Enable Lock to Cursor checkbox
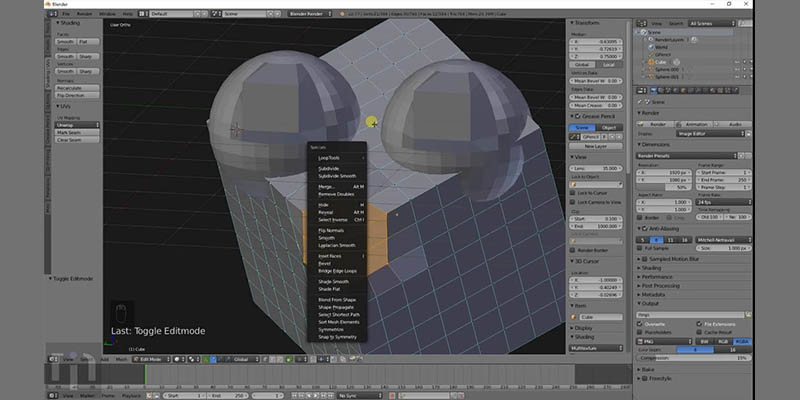800x400 pixels. [572, 193]
